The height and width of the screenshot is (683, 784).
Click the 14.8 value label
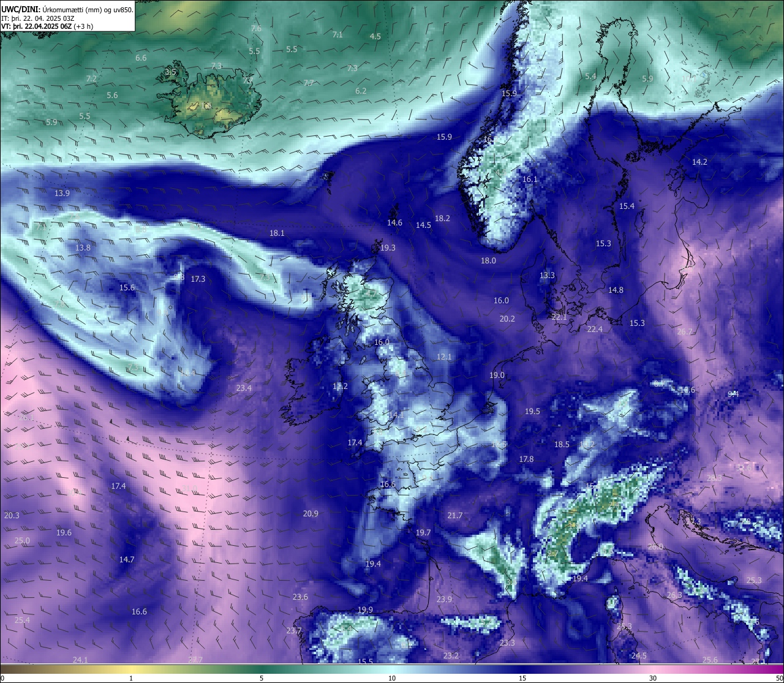click(x=616, y=290)
